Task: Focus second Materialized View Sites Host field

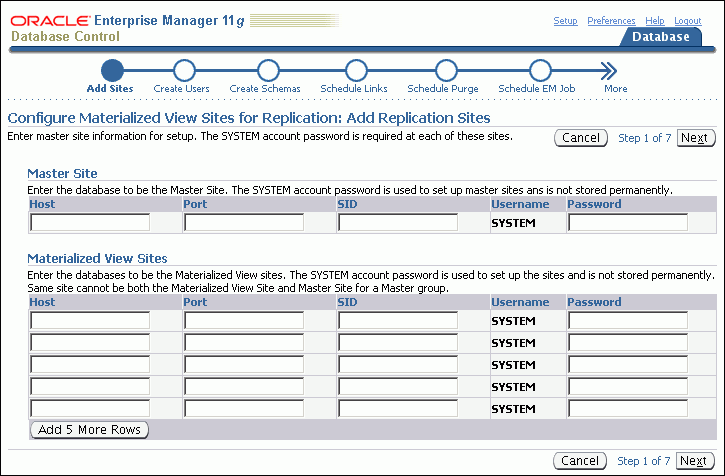Action: [x=90, y=342]
